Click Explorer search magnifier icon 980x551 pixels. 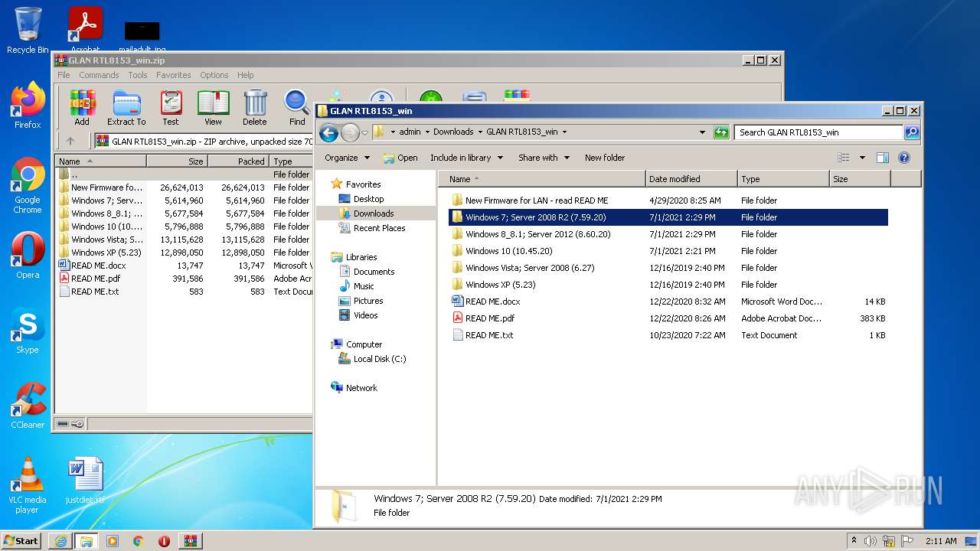pyautogui.click(x=911, y=132)
